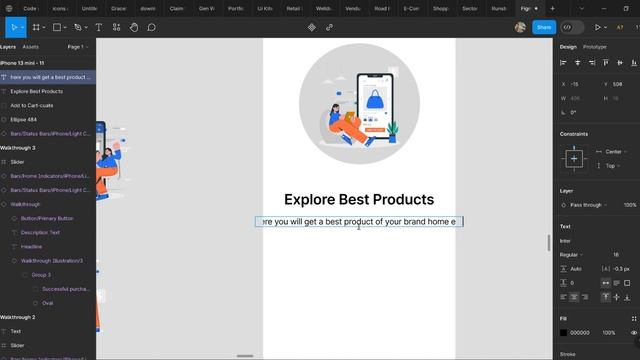Align selection vertical centers

pos(620,62)
